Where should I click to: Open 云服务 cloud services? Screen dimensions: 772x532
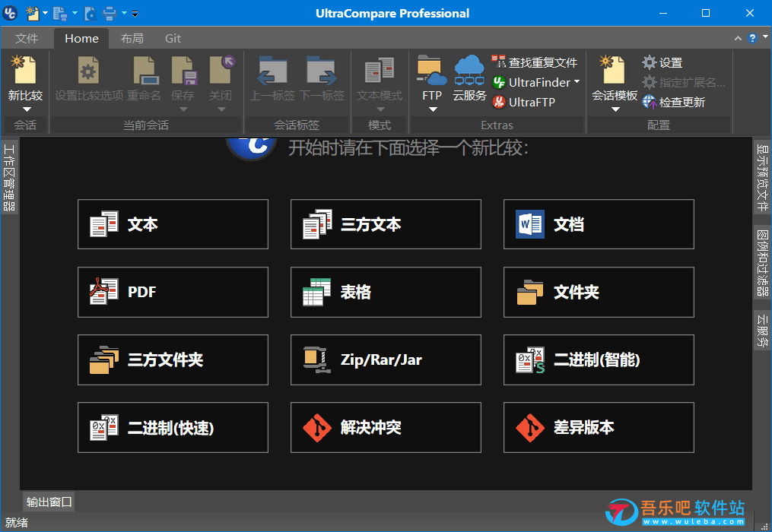tap(469, 79)
